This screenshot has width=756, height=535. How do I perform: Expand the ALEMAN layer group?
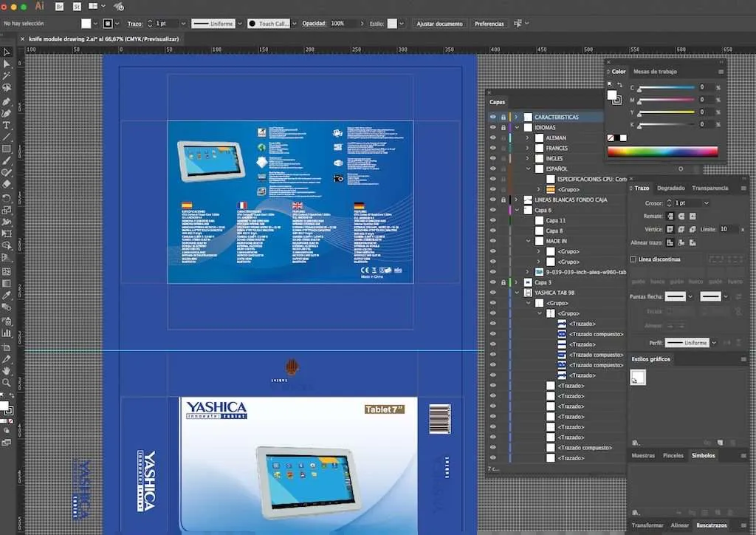(x=526, y=137)
